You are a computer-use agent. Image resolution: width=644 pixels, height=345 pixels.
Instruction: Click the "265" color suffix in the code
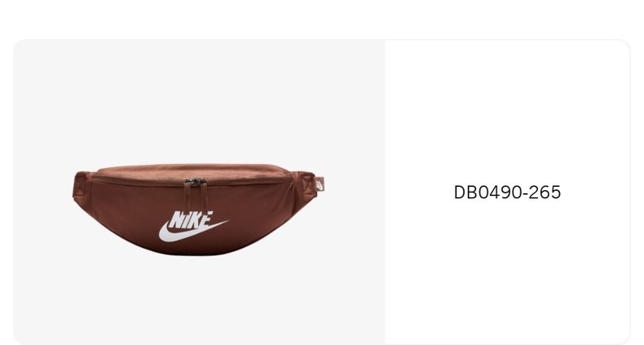click(x=545, y=192)
